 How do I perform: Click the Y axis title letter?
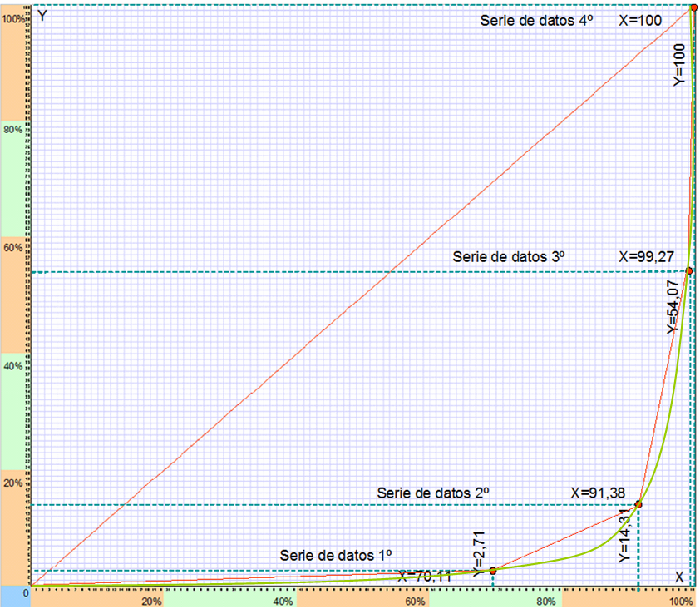(x=42, y=16)
